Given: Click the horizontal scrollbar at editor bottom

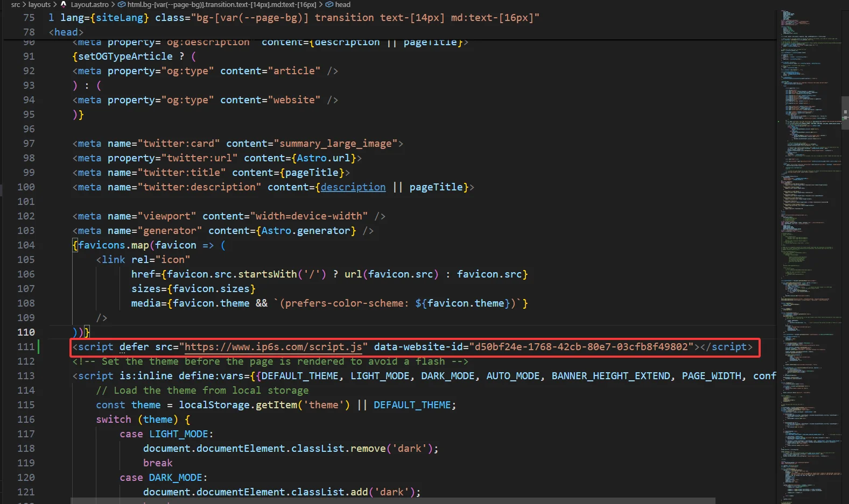Looking at the screenshot, I should pyautogui.click(x=393, y=501).
